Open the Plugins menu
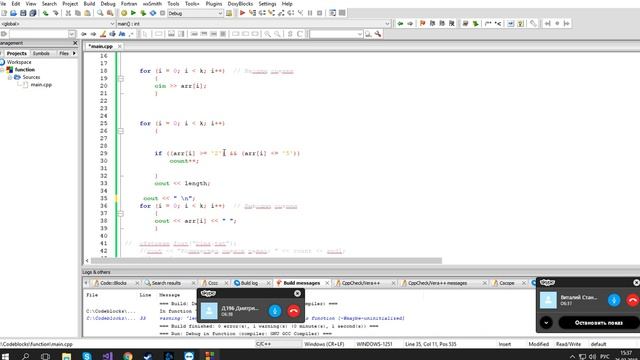 pyautogui.click(x=213, y=4)
